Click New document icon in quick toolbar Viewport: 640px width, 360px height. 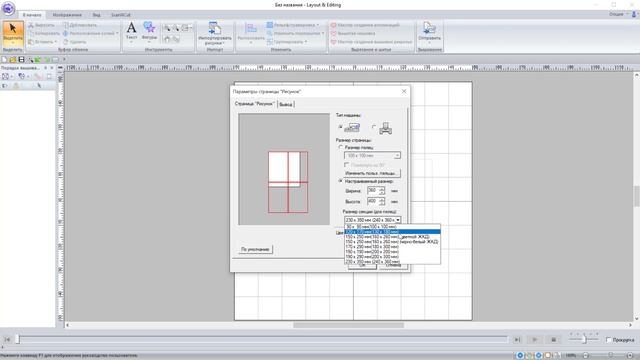point(4,60)
